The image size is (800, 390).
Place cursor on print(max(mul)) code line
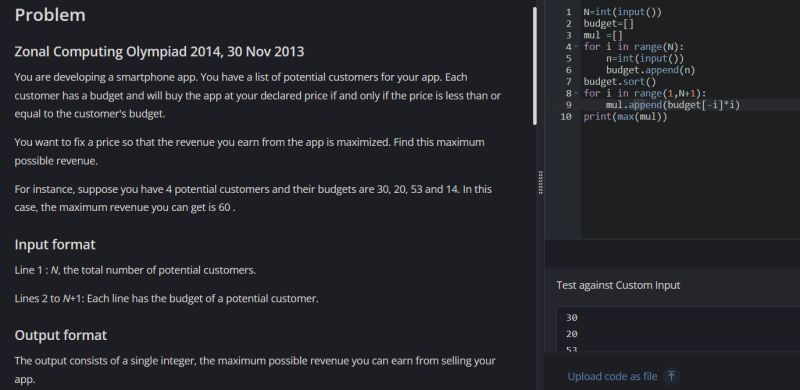(626, 117)
